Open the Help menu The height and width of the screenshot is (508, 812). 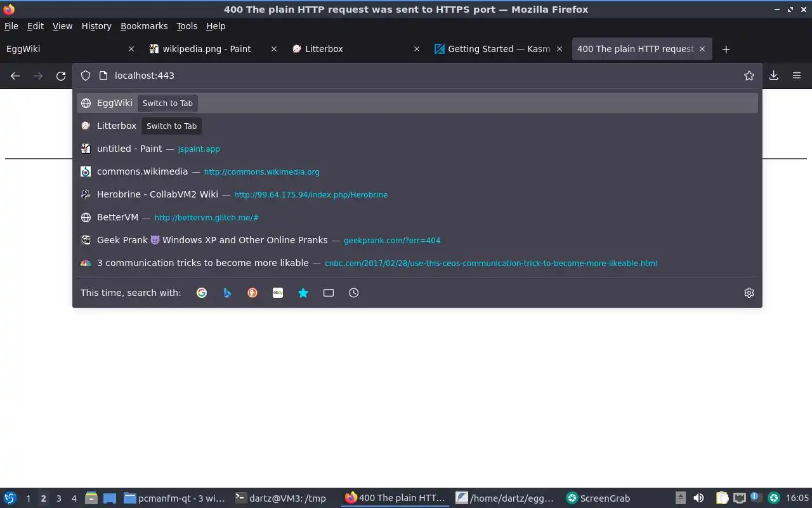pyautogui.click(x=216, y=26)
